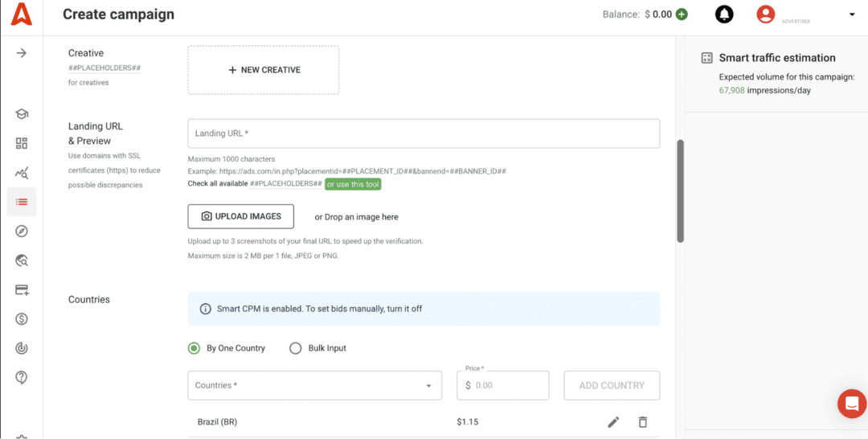Select the Bulk Input radio option

click(x=295, y=348)
